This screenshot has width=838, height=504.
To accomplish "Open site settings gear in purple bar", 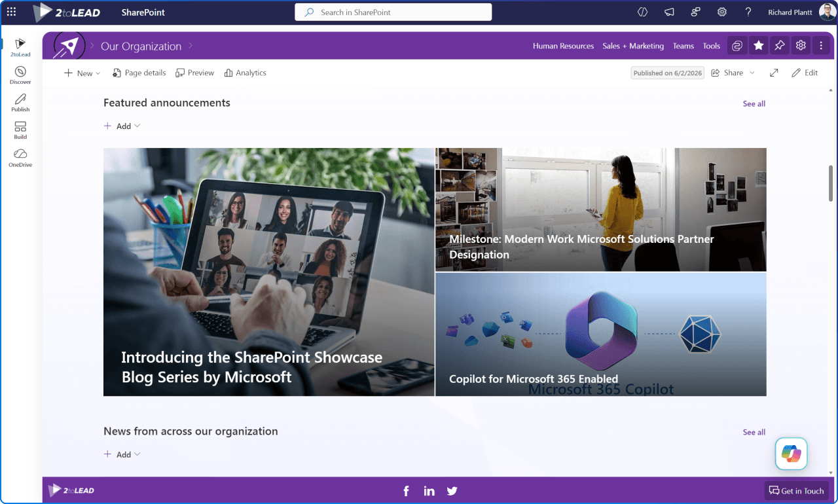I will pyautogui.click(x=801, y=45).
